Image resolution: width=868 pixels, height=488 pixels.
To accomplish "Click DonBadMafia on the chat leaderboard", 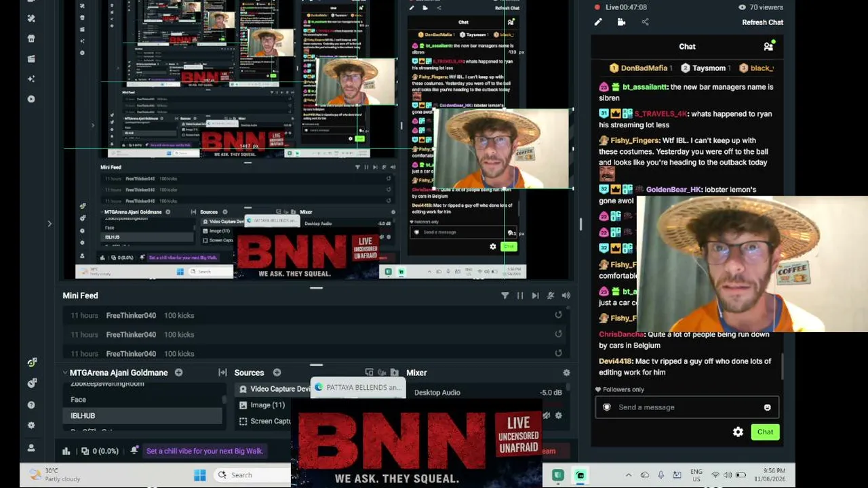I will click(641, 68).
